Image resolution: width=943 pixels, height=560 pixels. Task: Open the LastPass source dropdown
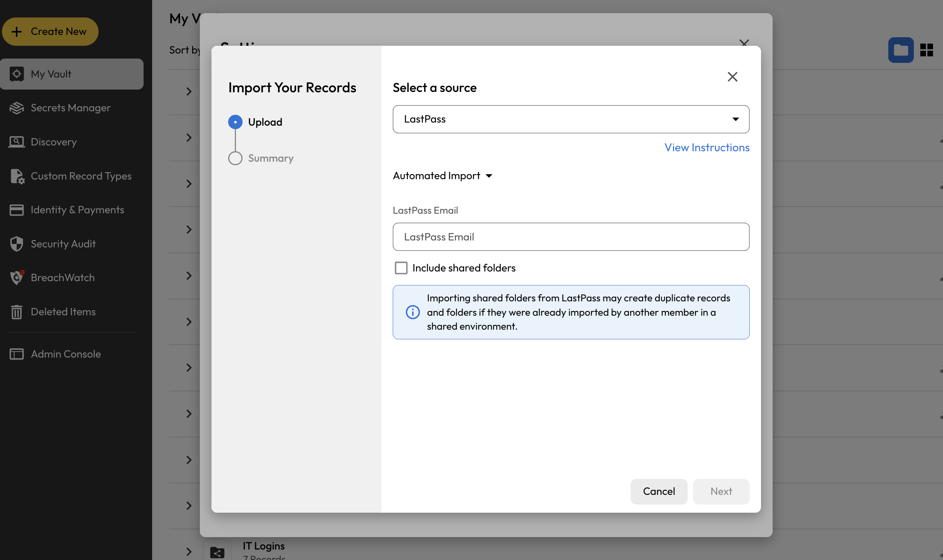(571, 119)
